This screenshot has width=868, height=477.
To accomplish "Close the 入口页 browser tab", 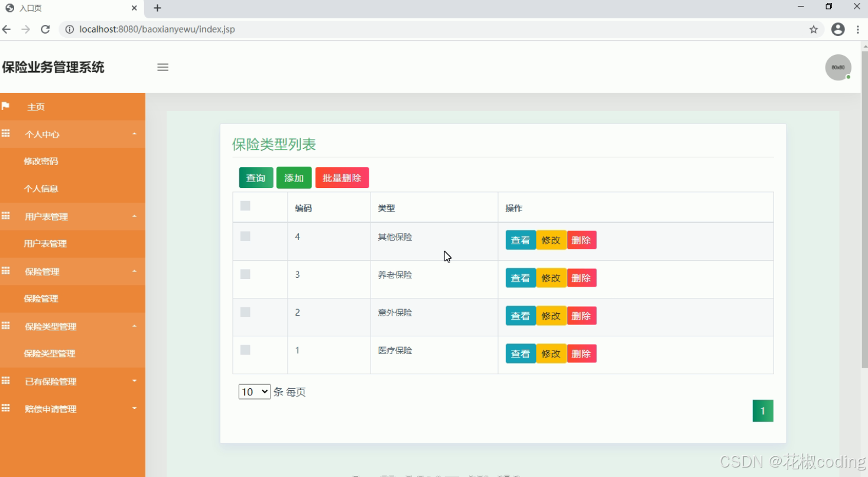I will tap(134, 8).
